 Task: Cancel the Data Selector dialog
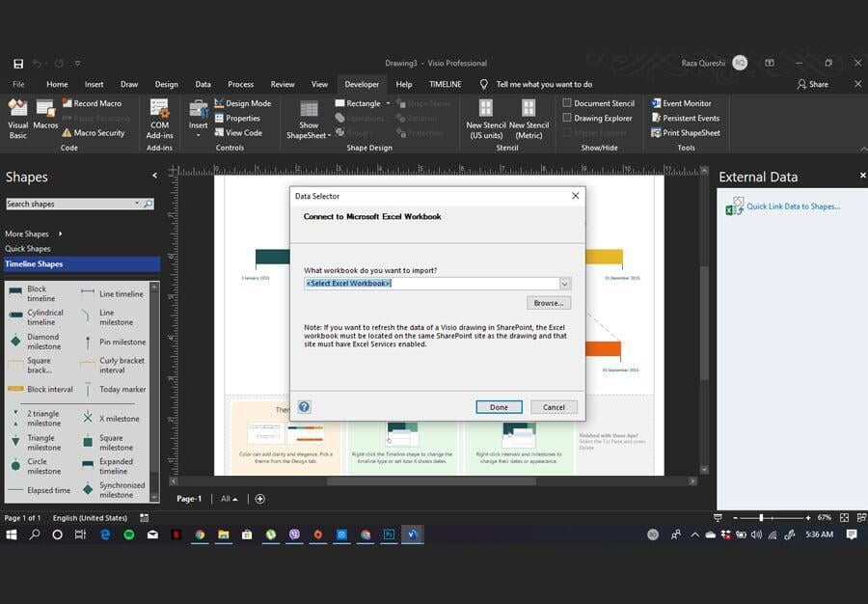[x=554, y=407]
